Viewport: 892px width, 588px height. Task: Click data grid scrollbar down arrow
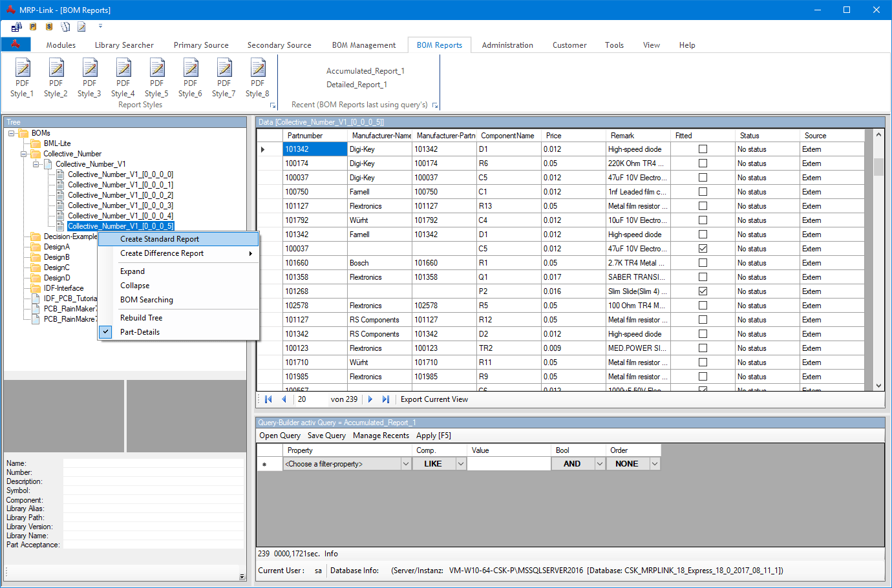878,386
